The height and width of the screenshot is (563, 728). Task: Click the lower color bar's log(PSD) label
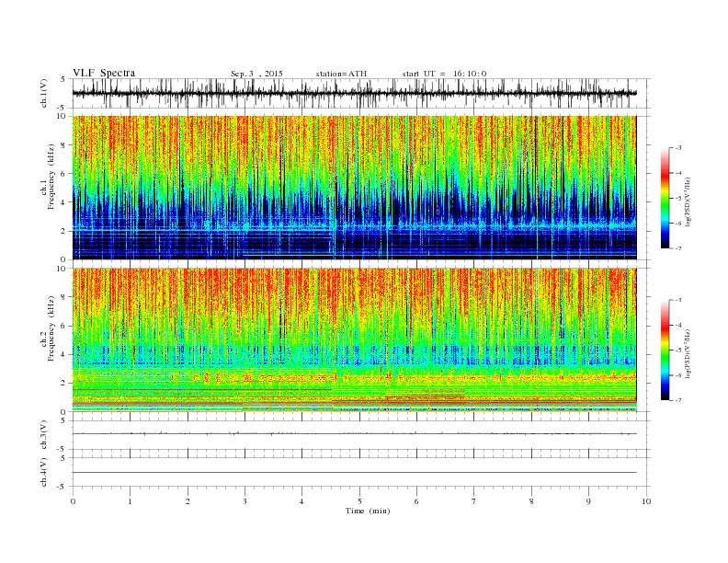(688, 353)
